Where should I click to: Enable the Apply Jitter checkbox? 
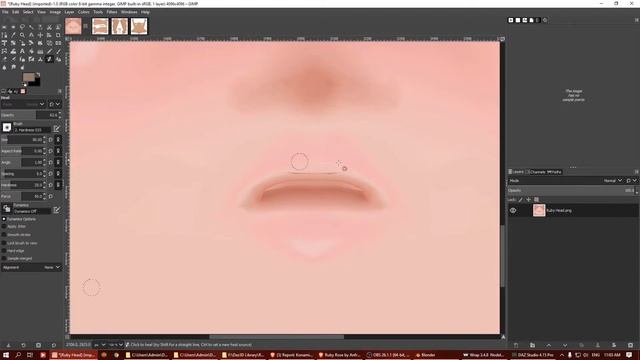(x=4, y=227)
